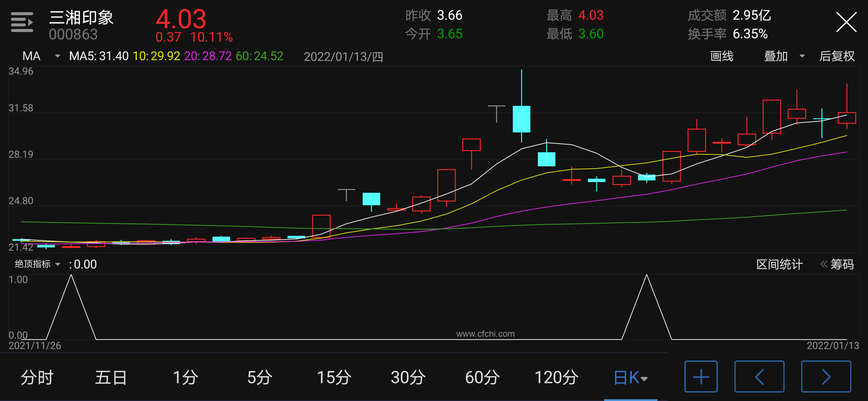868x401 pixels.
Task: Go to previous with left arrow button
Action: (759, 376)
